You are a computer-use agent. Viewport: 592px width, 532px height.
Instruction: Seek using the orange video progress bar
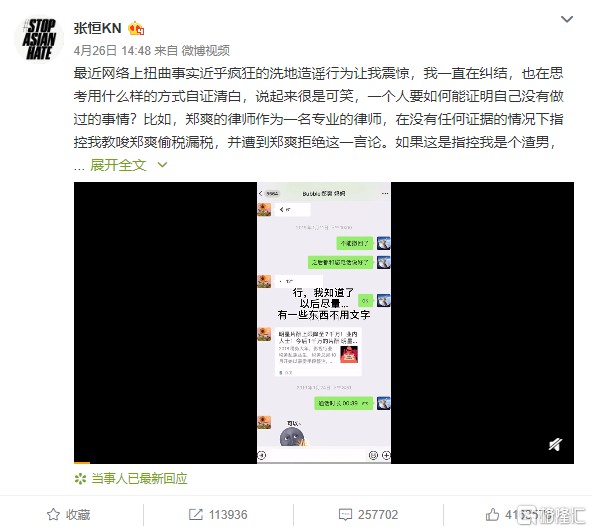coord(82,463)
